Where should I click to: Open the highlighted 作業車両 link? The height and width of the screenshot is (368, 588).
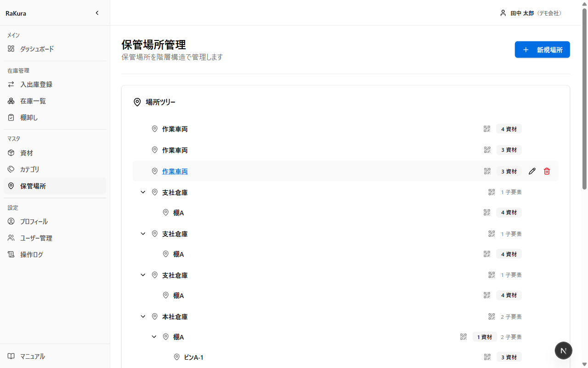pyautogui.click(x=175, y=171)
